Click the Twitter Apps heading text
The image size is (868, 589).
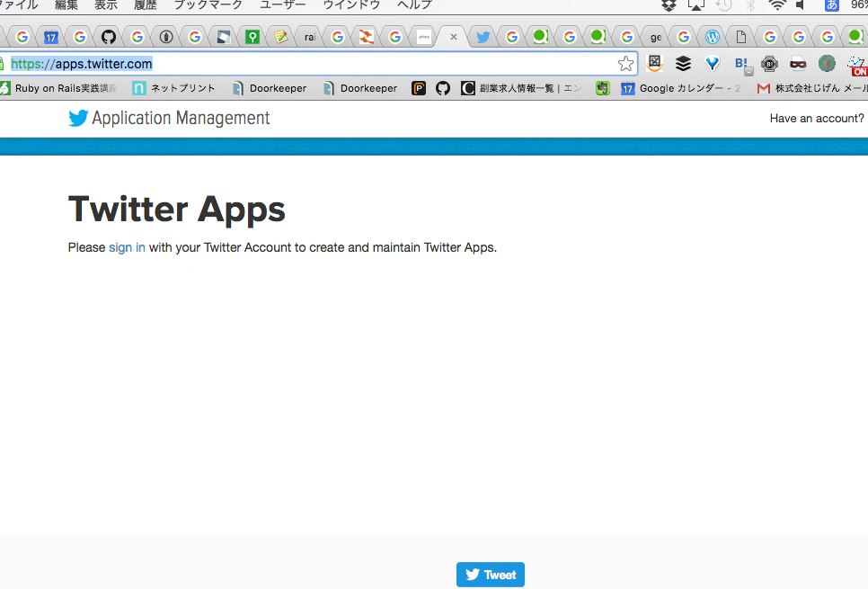[177, 210]
